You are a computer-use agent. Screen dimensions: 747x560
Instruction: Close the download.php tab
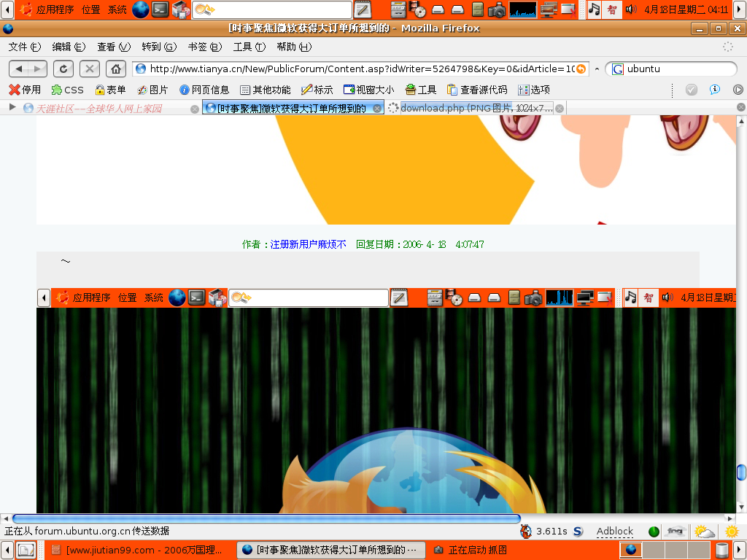tap(560, 109)
